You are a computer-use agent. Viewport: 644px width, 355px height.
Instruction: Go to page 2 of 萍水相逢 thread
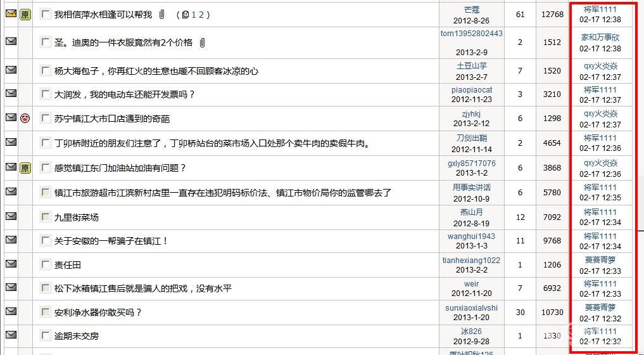[x=201, y=15]
